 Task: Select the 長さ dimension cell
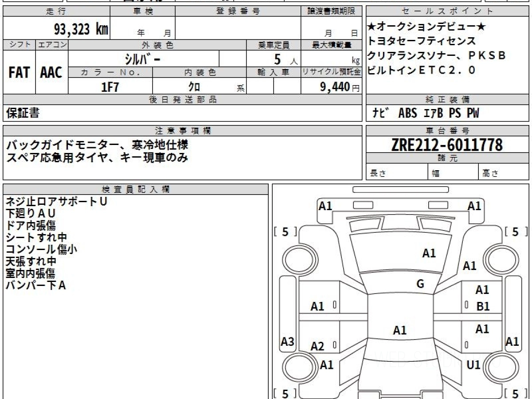tap(397, 172)
